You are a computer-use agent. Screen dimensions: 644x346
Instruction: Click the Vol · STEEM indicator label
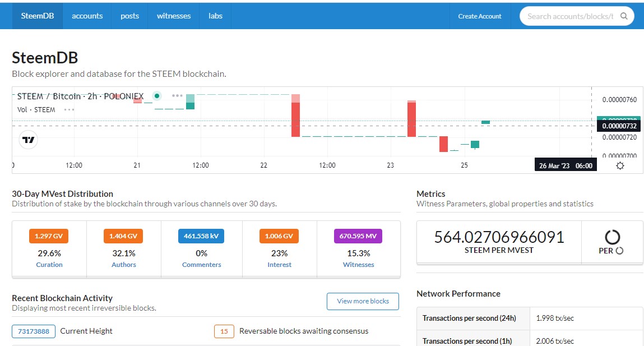[36, 110]
